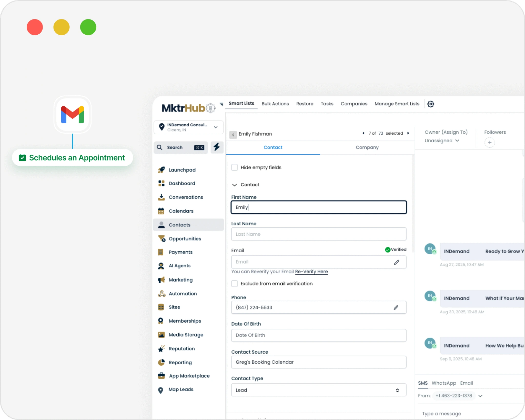525x420 pixels.
Task: Select the SMS message channel tab
Action: click(x=423, y=383)
